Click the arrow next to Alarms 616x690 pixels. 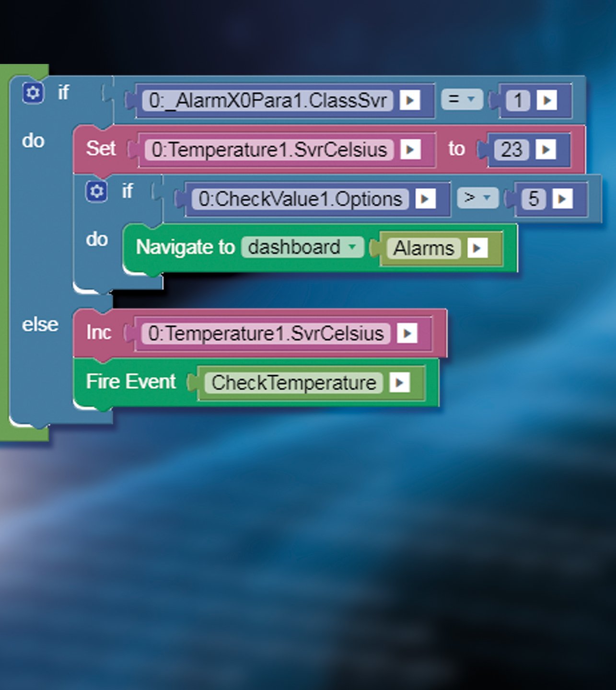click(477, 248)
